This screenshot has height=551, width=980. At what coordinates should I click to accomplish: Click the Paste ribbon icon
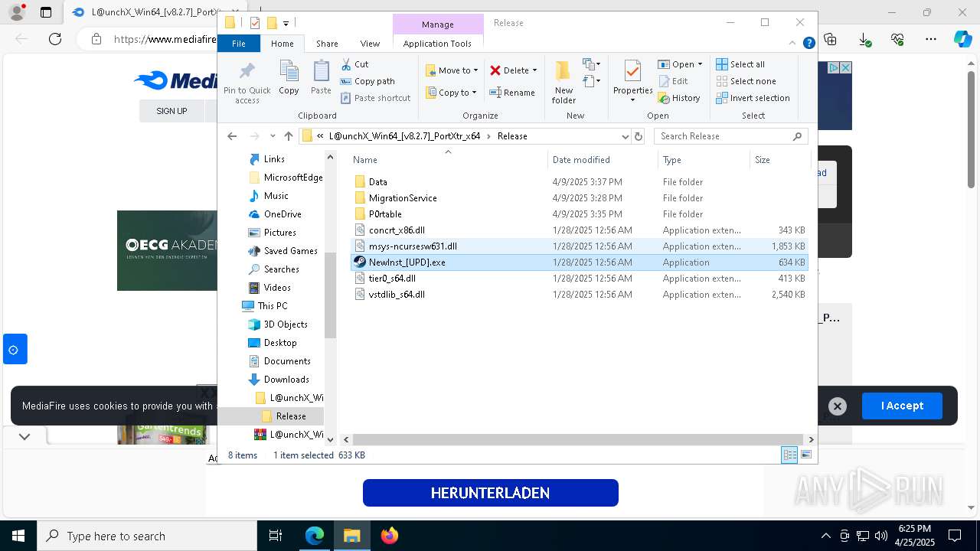(x=321, y=78)
